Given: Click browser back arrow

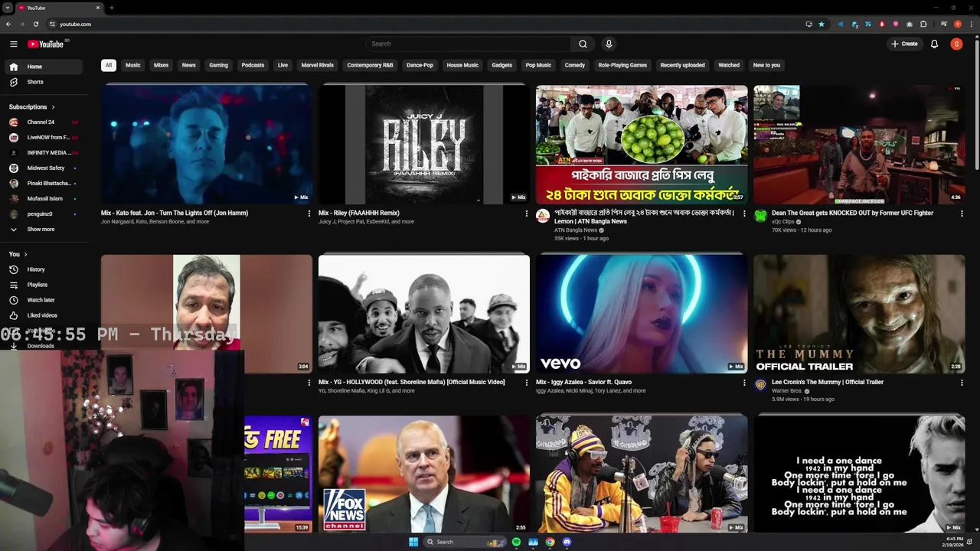Looking at the screenshot, I should pos(8,24).
